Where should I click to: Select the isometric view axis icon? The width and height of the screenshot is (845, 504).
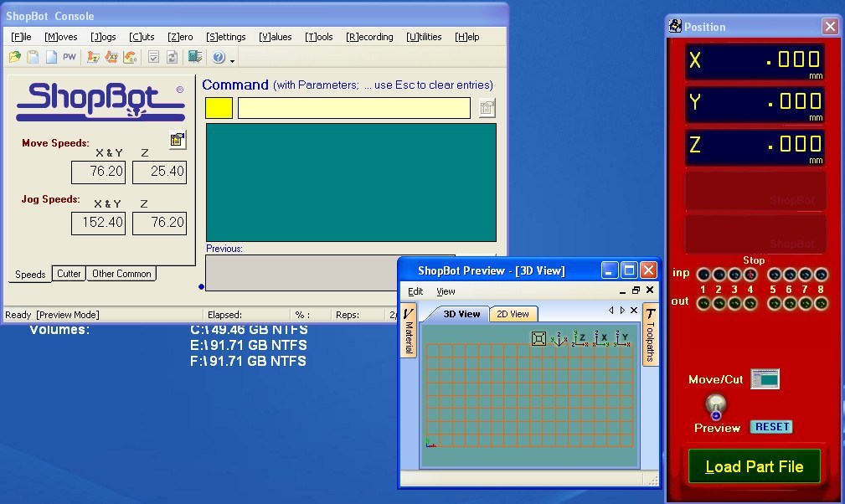[558, 338]
